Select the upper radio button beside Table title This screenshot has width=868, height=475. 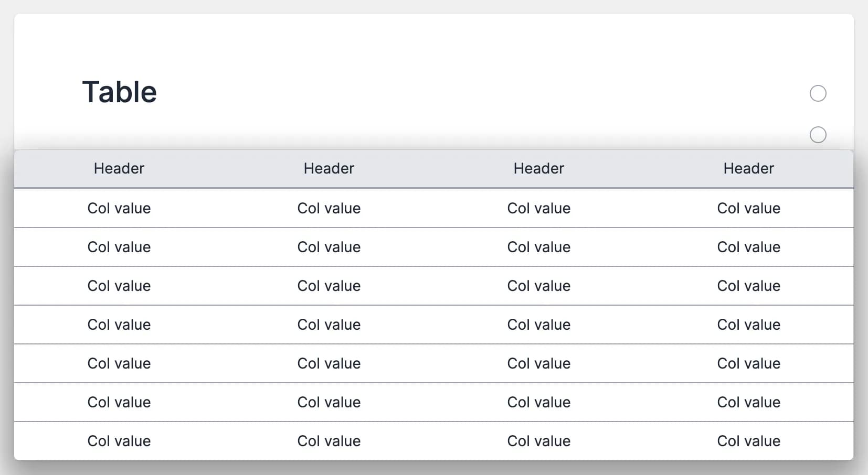pyautogui.click(x=818, y=93)
